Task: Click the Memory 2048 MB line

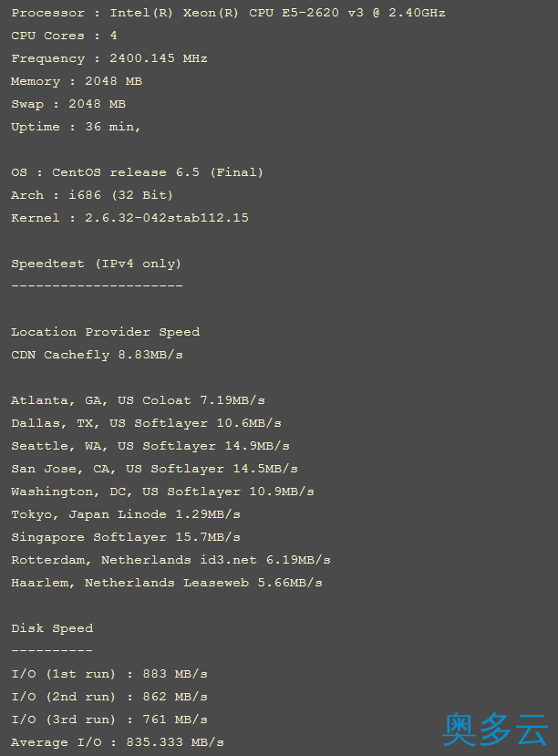Action: pos(77,81)
